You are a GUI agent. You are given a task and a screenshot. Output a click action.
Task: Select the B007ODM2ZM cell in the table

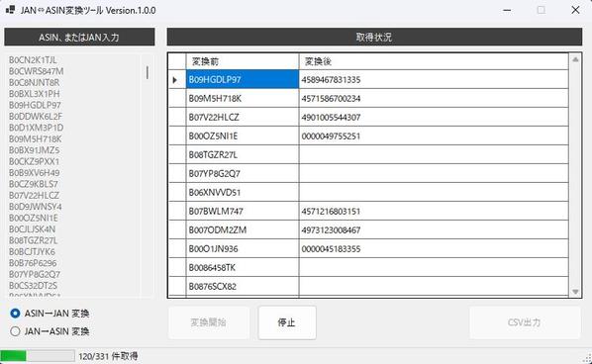pos(243,230)
